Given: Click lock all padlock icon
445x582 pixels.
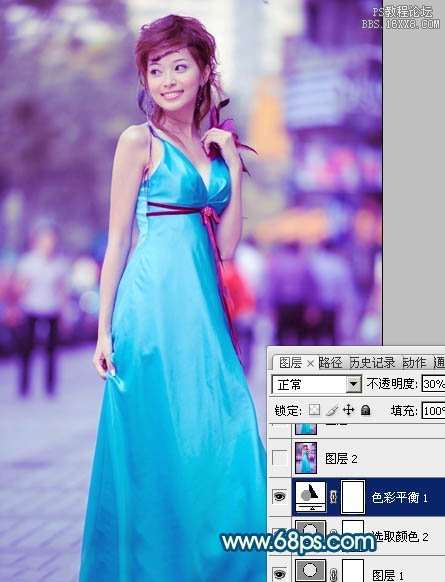Looking at the screenshot, I should point(366,410).
